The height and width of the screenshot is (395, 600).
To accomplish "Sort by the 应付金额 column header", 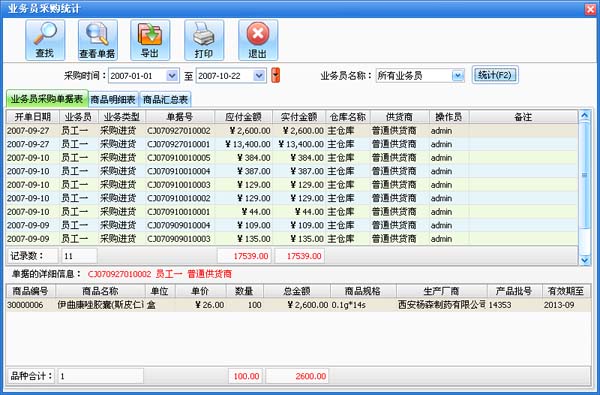I will click(243, 117).
